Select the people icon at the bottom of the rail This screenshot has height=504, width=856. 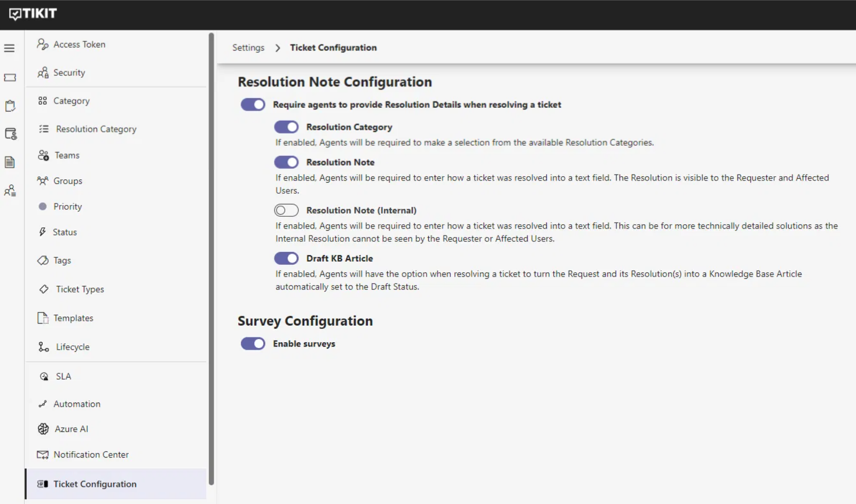click(9, 191)
